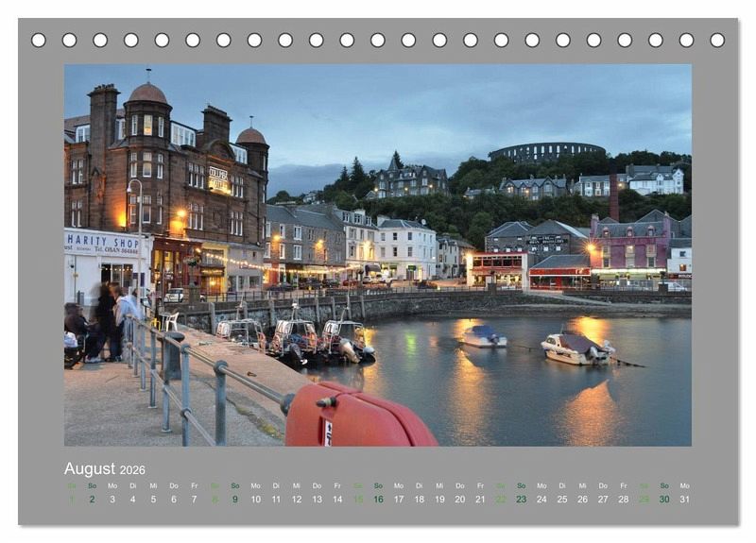The image size is (756, 543).
Task: Click the 'So' weekday label above 2
Action: (x=92, y=485)
